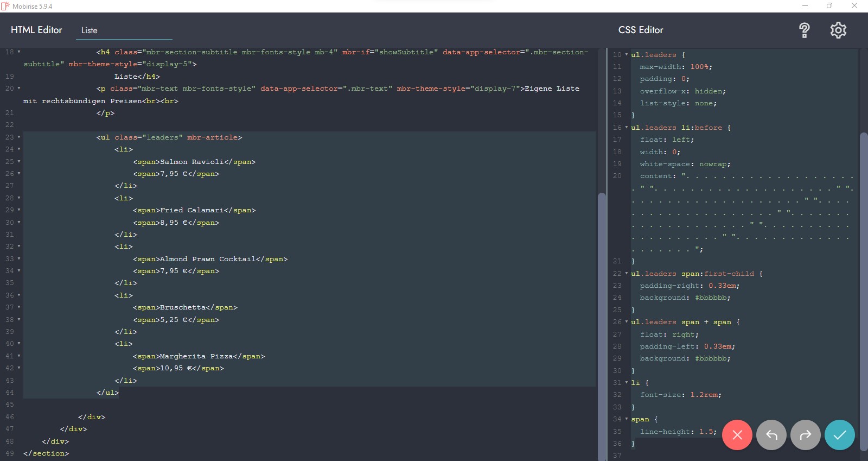The image size is (868, 461).
Task: Collapse CSS rule span:first-child at line 22
Action: 627,274
